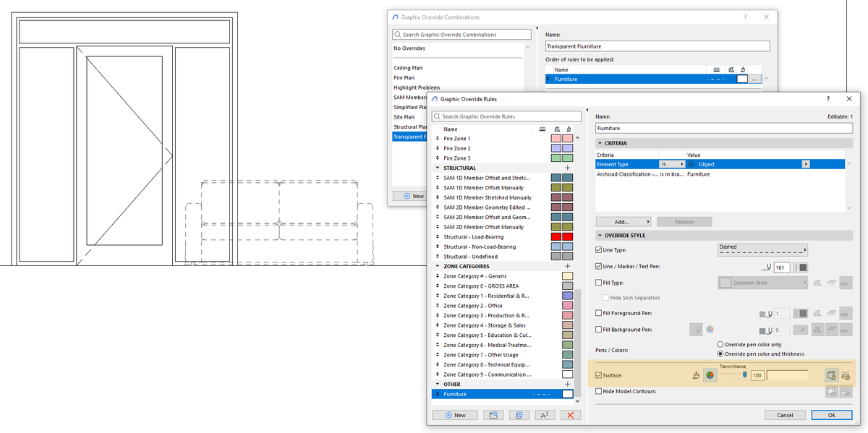Click the pen pickup icon beside Line/Marker pen 161

click(767, 267)
